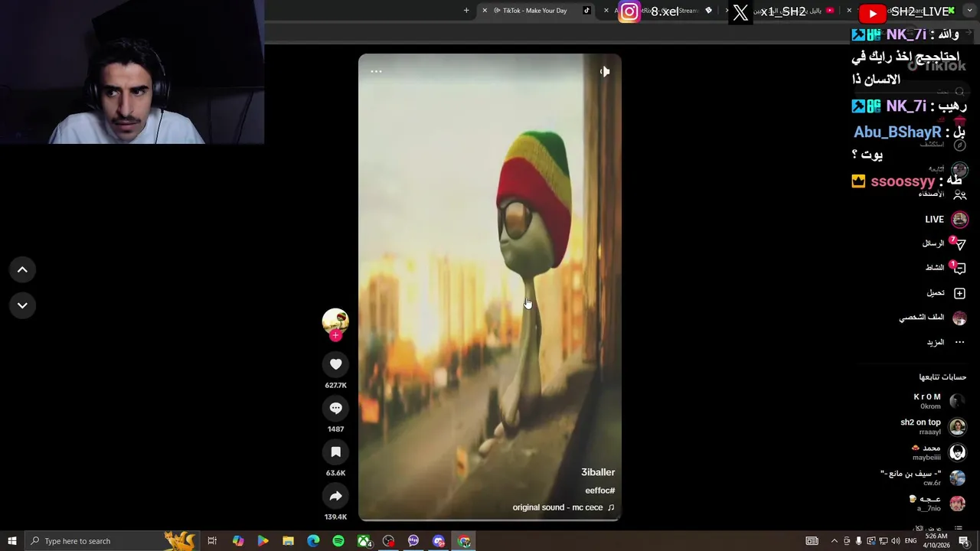Open original sound - mc cece link
980x551 pixels.
click(x=563, y=507)
